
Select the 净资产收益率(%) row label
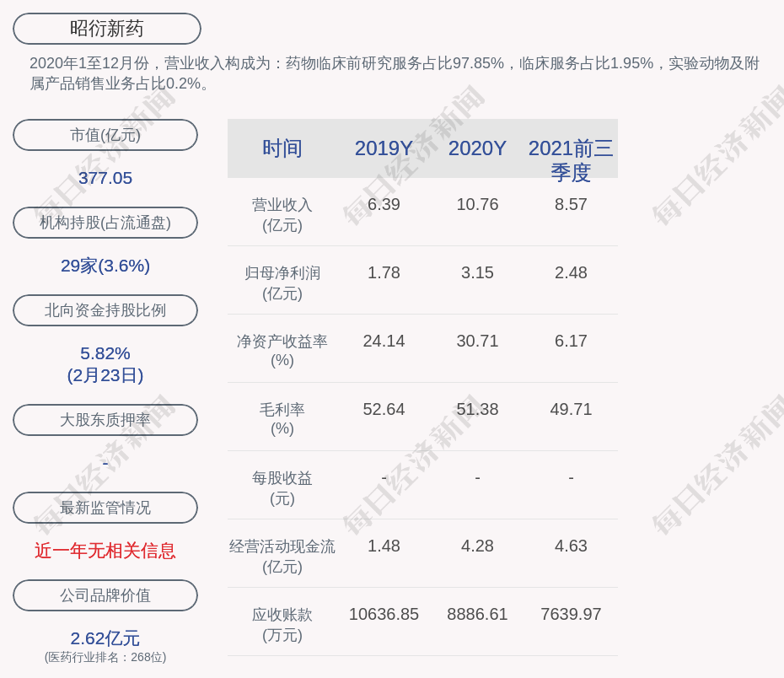coord(282,351)
